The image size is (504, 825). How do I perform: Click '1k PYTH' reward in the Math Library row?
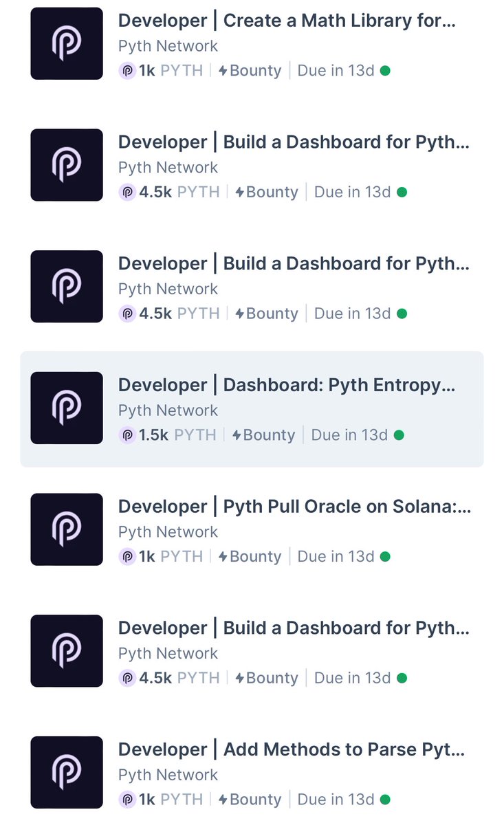pos(171,71)
